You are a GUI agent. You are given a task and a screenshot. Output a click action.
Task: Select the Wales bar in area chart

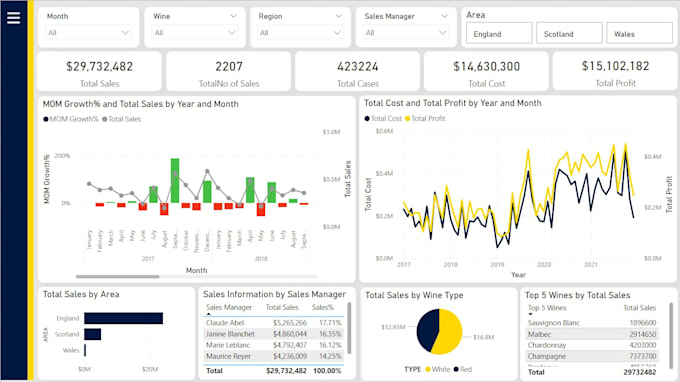(85, 350)
